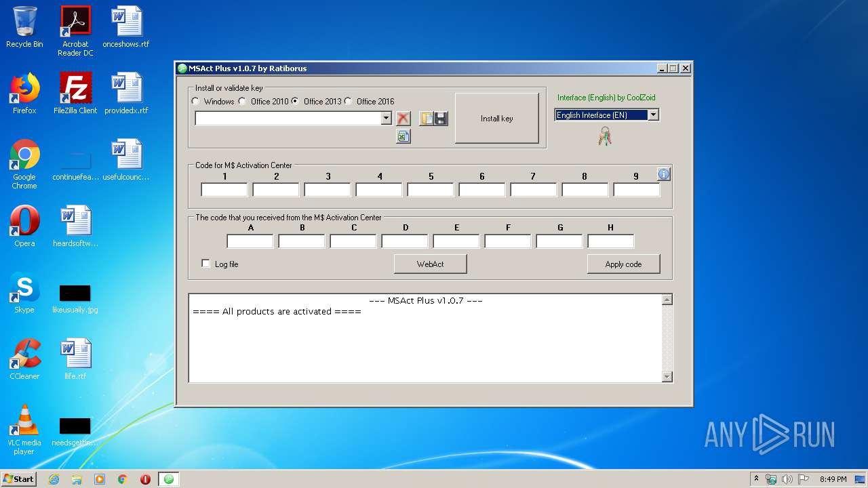Click the blue info icon in Activation Center

664,174
